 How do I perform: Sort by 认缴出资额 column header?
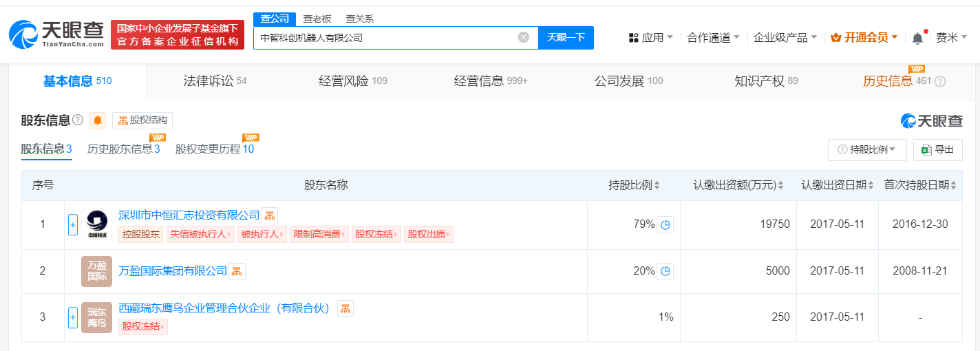tap(738, 185)
